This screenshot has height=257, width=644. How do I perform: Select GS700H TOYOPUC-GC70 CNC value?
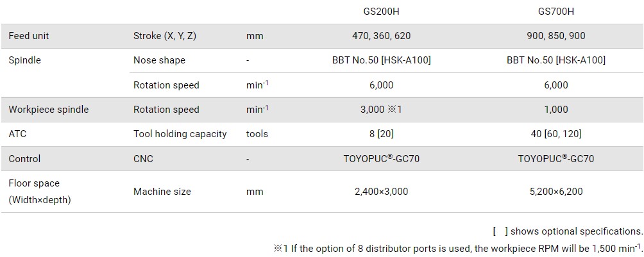tap(555, 158)
